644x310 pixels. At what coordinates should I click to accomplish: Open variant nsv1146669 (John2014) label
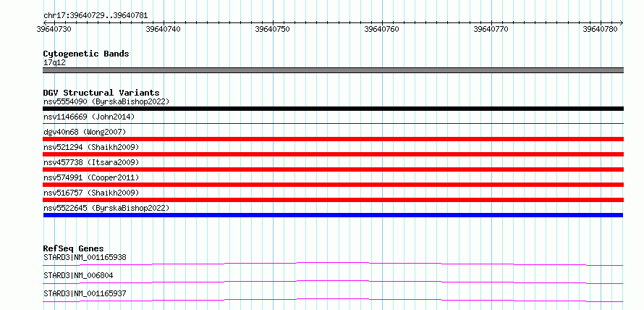tap(89, 117)
